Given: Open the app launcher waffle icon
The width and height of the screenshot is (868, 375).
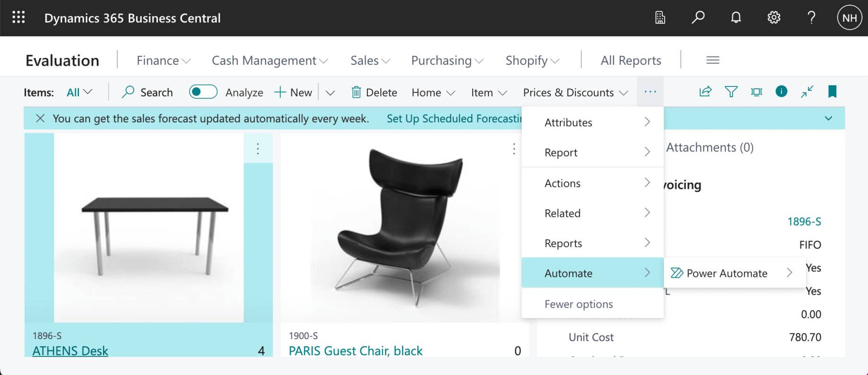Looking at the screenshot, I should pyautogui.click(x=18, y=18).
